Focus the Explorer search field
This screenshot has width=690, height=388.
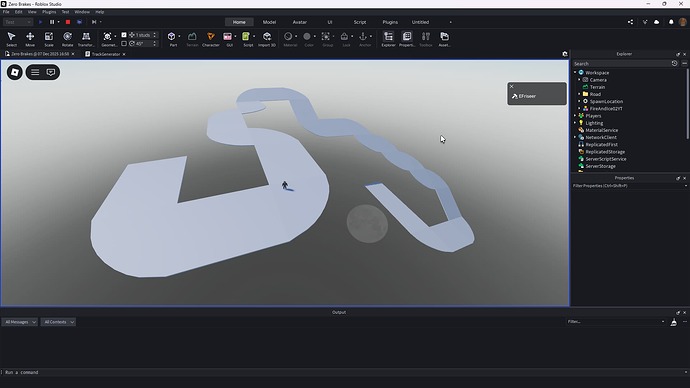click(x=621, y=63)
